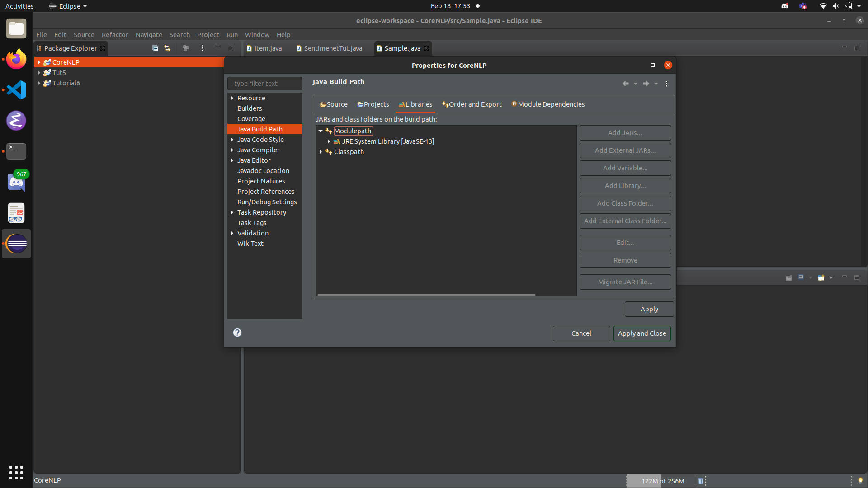The width and height of the screenshot is (868, 488).
Task: Expand the Java Compiler settings entry
Action: (232, 150)
